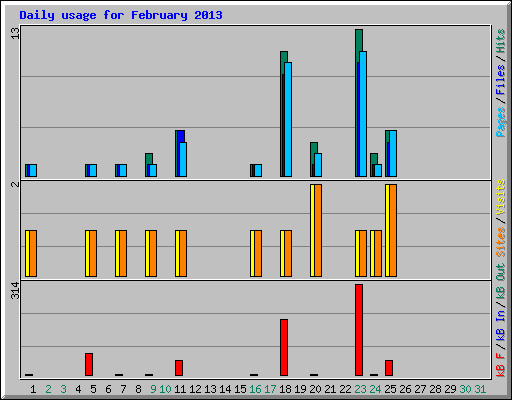Click day label '7' on the x-axis
Image resolution: width=512 pixels, height=400 pixels.
[x=123, y=389]
